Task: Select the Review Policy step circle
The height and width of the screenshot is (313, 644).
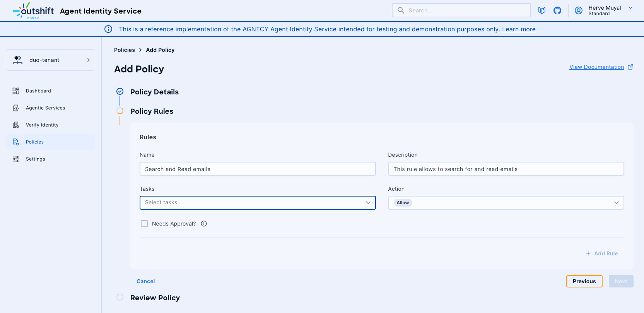Action: 120,298
